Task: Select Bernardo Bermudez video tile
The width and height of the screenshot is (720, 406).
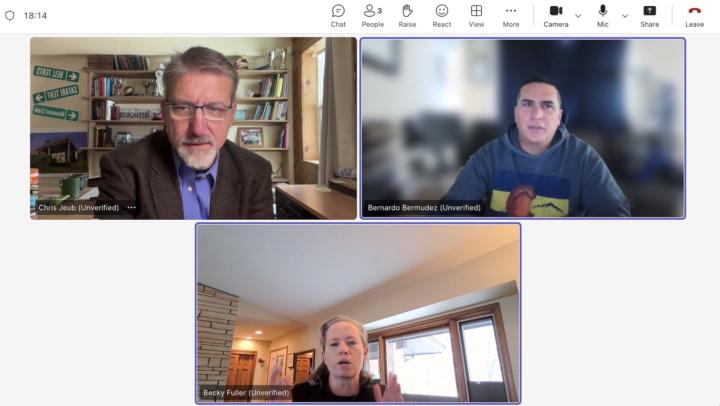Action: pyautogui.click(x=523, y=128)
